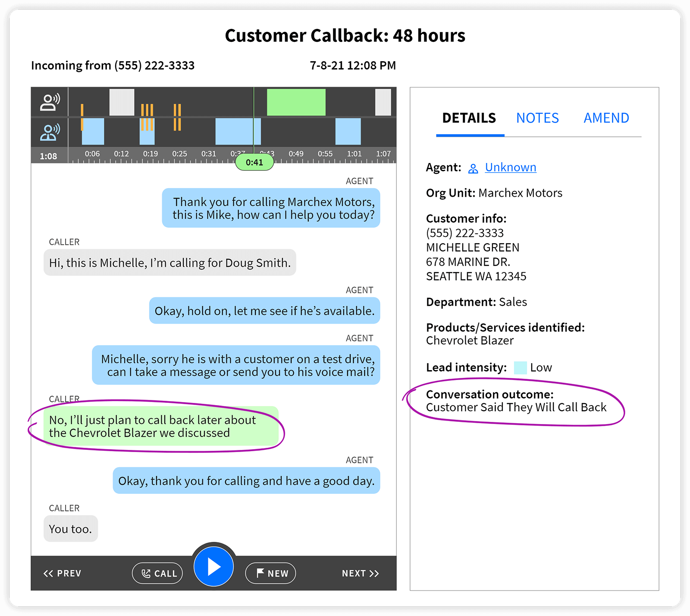Click the green highlighted caller message bubble
Image resolution: width=690 pixels, height=616 pixels.
click(161, 426)
